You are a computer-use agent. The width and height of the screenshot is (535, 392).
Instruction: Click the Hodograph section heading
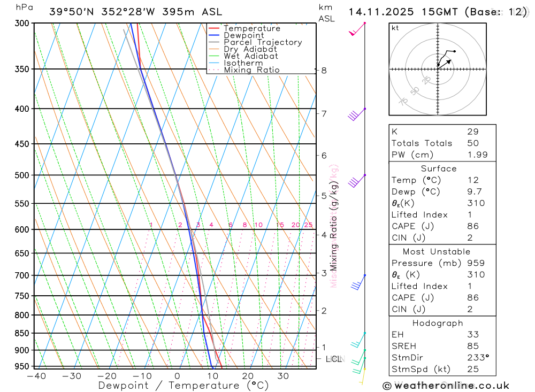pyautogui.click(x=438, y=323)
